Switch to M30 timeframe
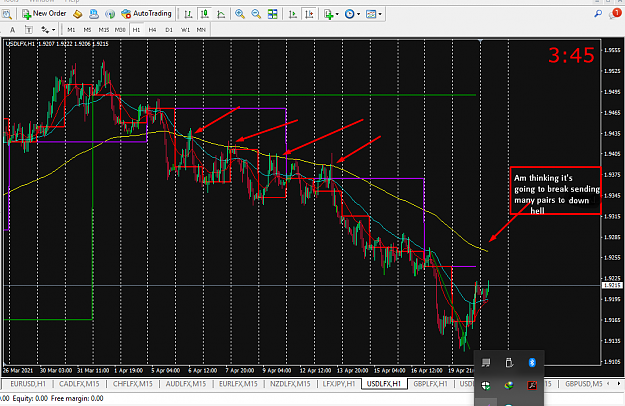The height and width of the screenshot is (406, 625). tap(120, 30)
